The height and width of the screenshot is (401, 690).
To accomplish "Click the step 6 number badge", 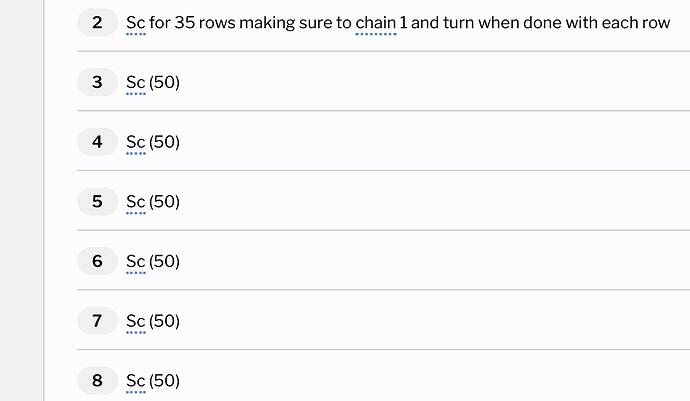I will pyautogui.click(x=98, y=261).
